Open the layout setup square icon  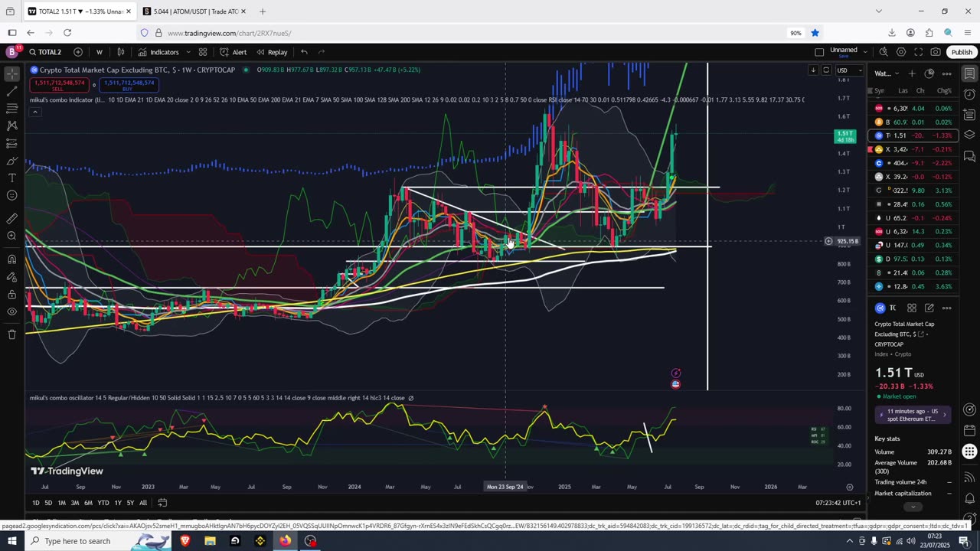point(819,52)
